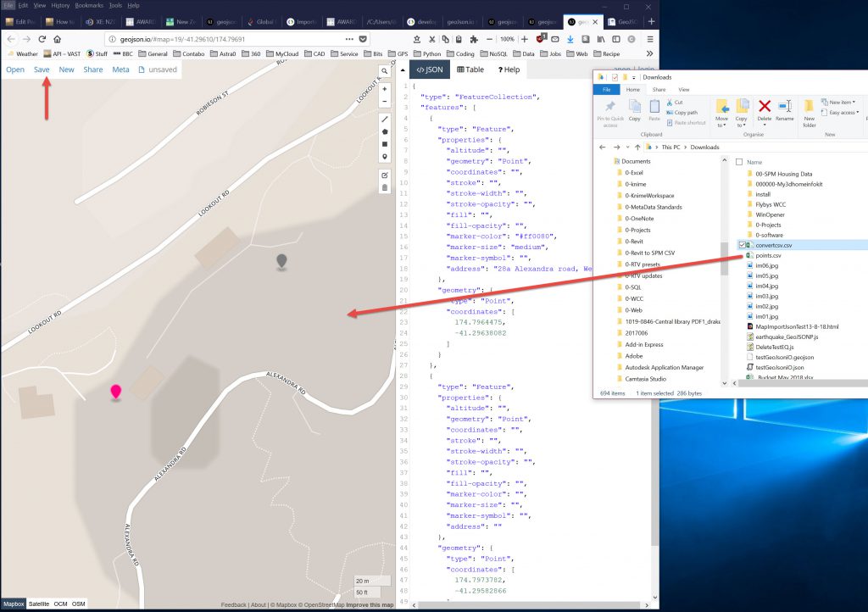Click the Save link in geojson.io
This screenshot has height=612, width=868.
(x=42, y=70)
